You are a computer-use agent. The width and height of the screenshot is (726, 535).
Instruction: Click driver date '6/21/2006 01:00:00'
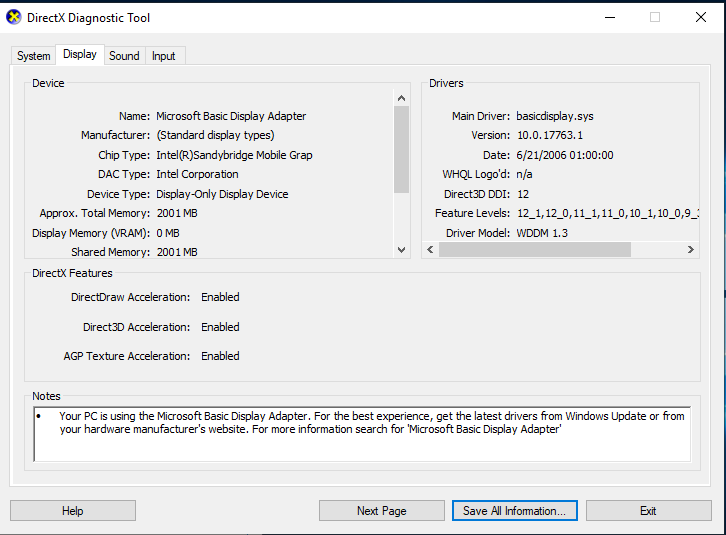565,155
